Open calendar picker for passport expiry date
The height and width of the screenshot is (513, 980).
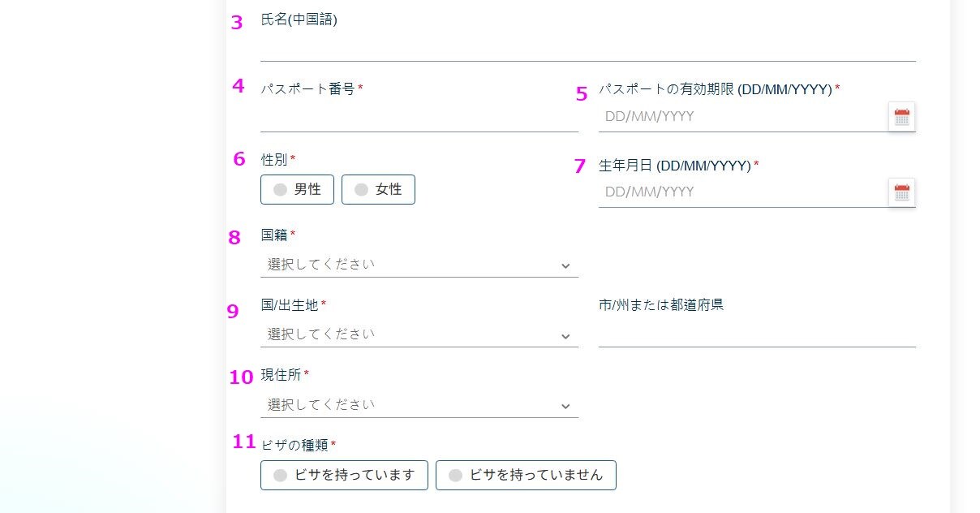tap(902, 117)
